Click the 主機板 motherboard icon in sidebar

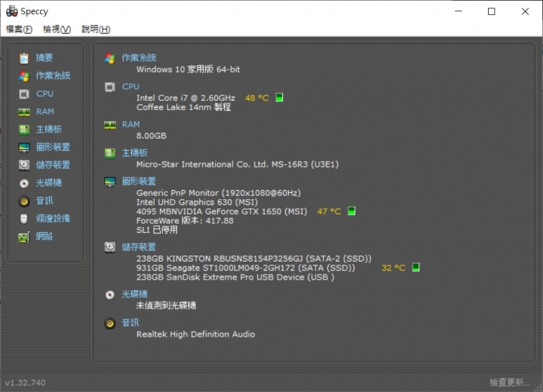(x=24, y=130)
